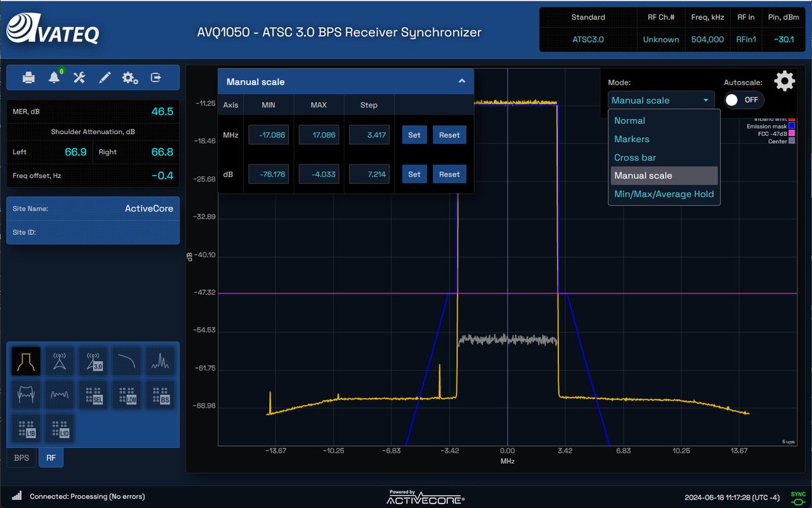The image size is (812, 508).
Task: Click the ActiveCore site name value
Action: [149, 208]
